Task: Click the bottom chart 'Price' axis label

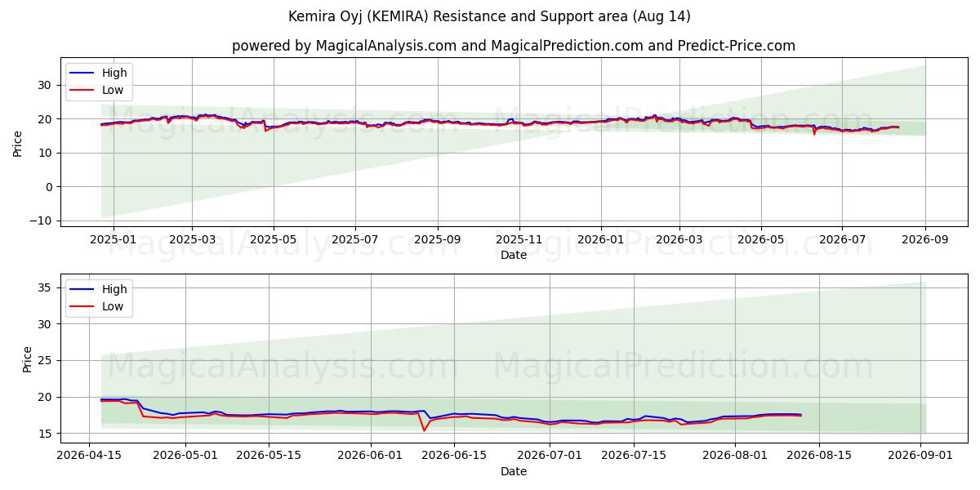Action: (x=28, y=359)
